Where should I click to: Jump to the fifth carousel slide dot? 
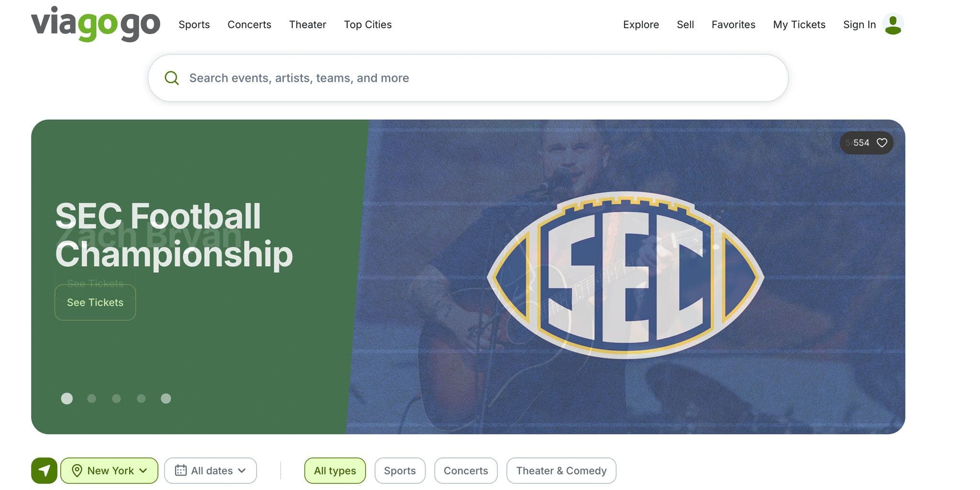pos(166,399)
